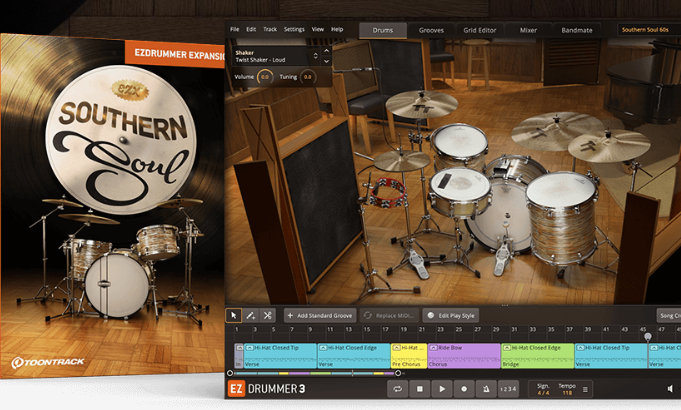Select the green Bridge song block

click(538, 356)
